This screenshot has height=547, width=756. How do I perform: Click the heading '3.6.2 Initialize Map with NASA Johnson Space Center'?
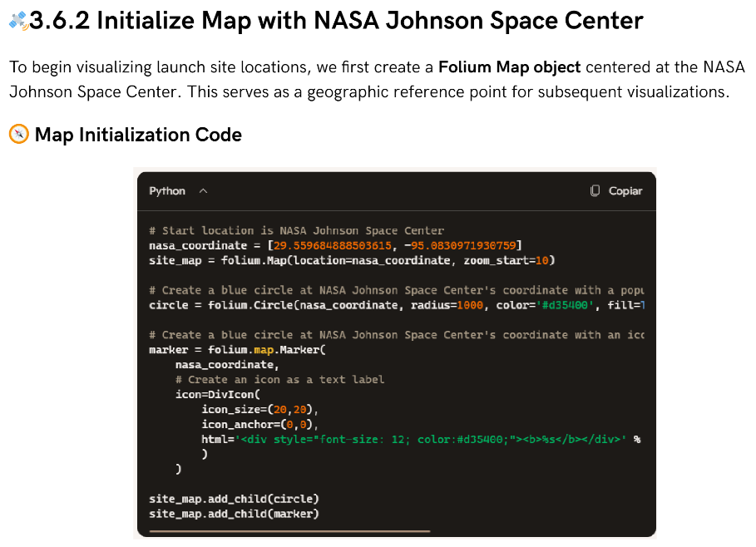tap(336, 21)
